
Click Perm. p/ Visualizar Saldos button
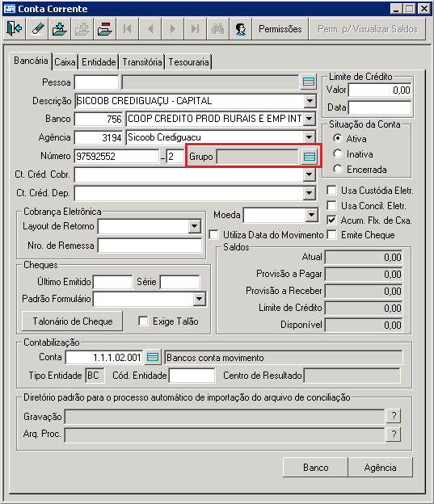(368, 29)
